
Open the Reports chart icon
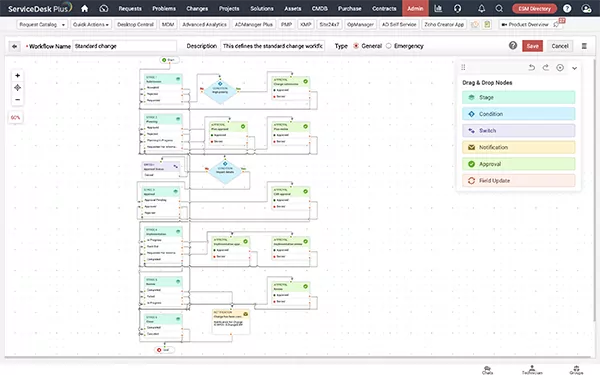pyautogui.click(x=438, y=8)
